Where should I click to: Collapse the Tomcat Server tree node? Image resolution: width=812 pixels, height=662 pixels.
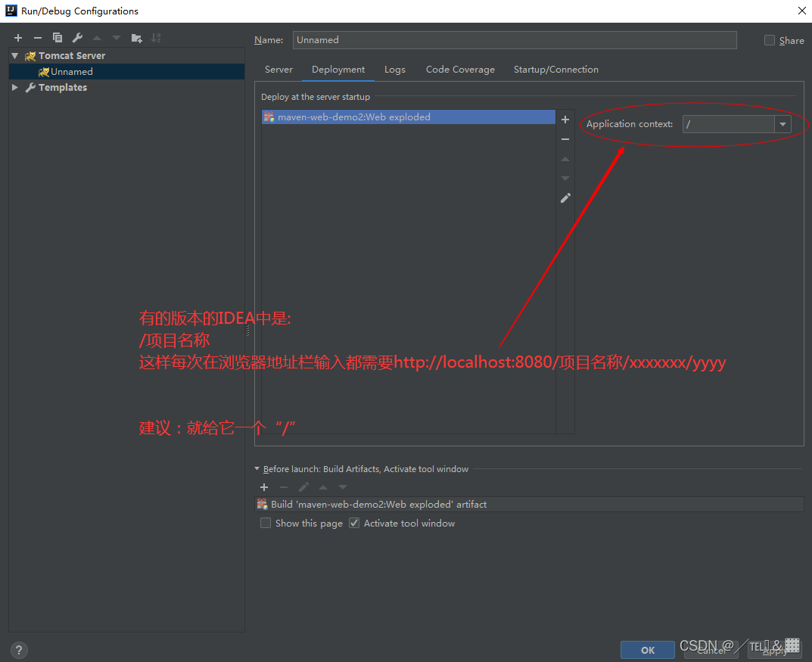point(15,55)
